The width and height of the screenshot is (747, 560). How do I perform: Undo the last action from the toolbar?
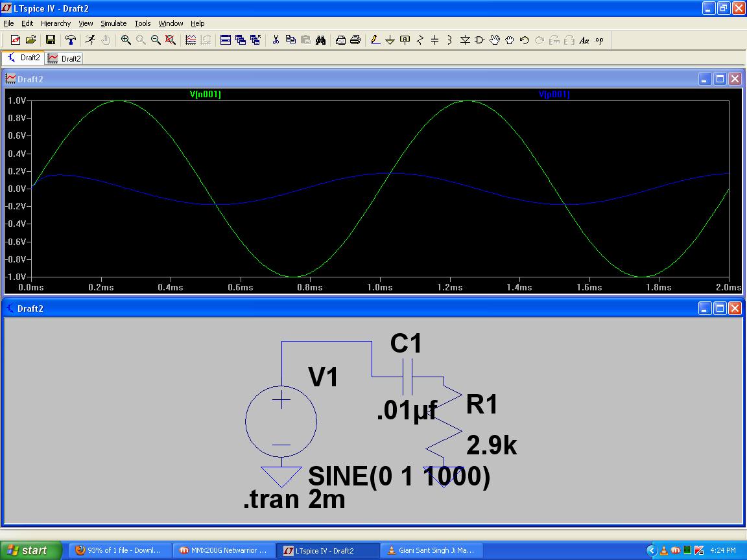tap(525, 40)
